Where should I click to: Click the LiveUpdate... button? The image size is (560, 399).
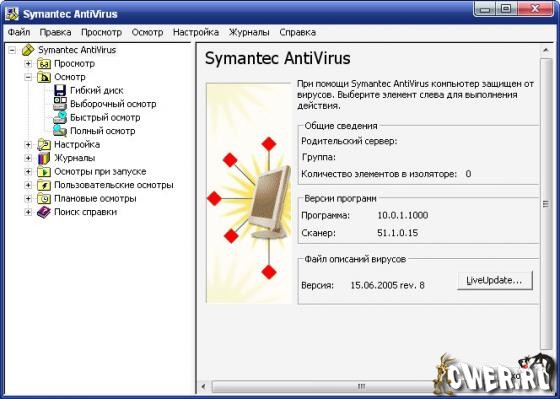(x=495, y=280)
